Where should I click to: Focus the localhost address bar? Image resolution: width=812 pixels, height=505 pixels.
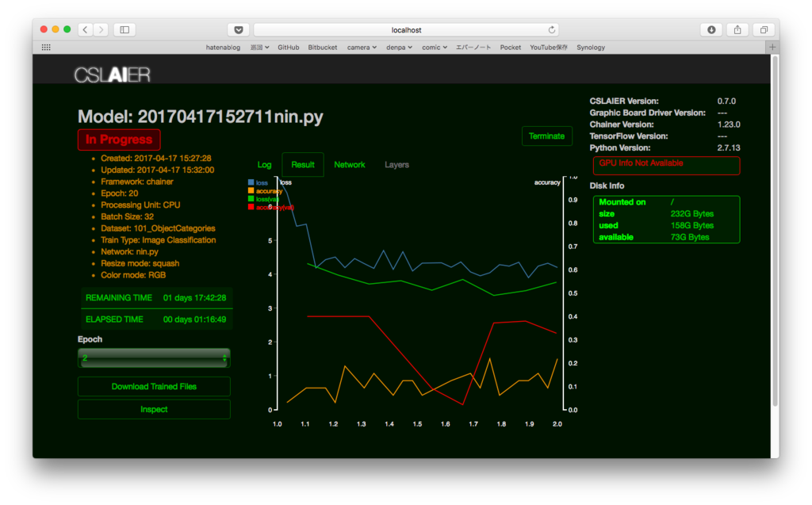click(406, 29)
